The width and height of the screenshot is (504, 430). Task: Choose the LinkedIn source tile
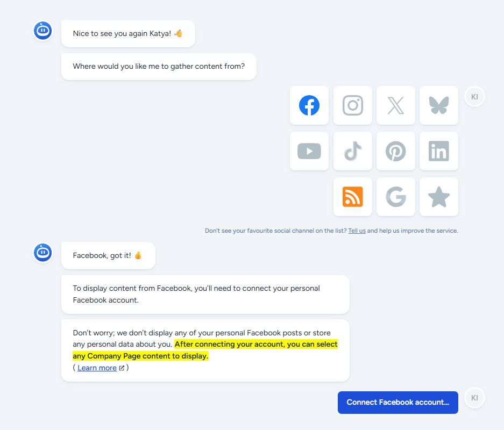tap(439, 151)
